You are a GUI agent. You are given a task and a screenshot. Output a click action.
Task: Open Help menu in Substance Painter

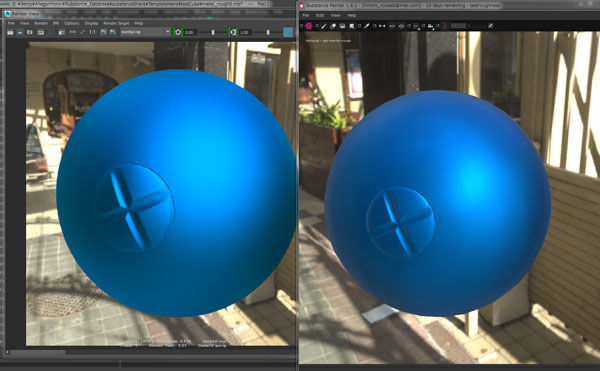tap(352, 15)
